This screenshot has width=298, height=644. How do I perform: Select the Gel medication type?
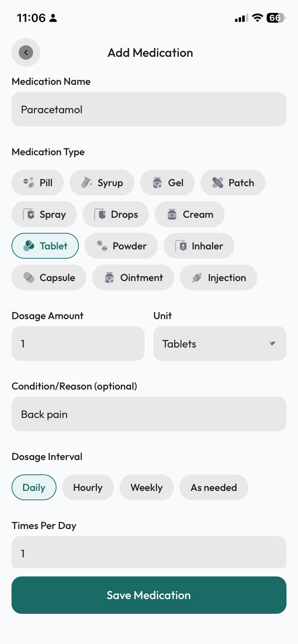point(167,183)
